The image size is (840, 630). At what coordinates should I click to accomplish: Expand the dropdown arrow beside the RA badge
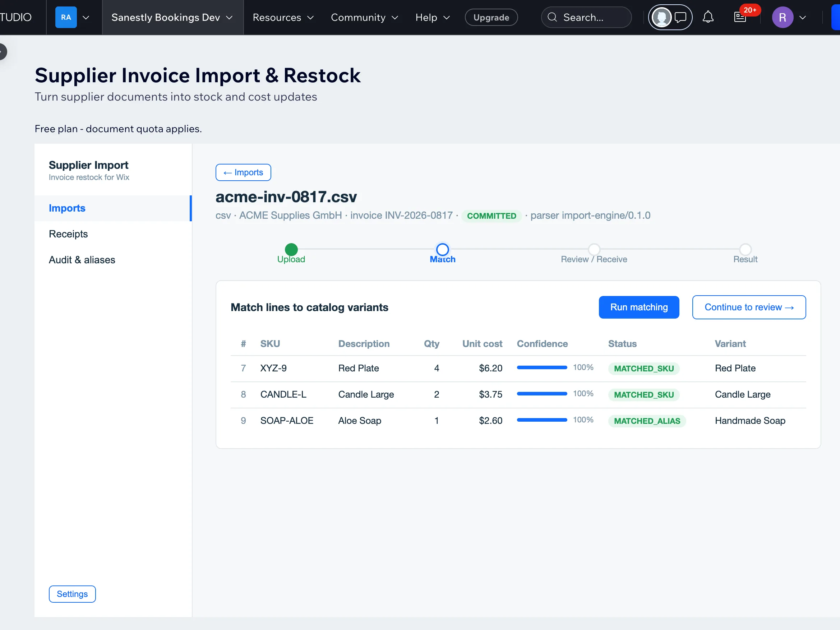(86, 18)
